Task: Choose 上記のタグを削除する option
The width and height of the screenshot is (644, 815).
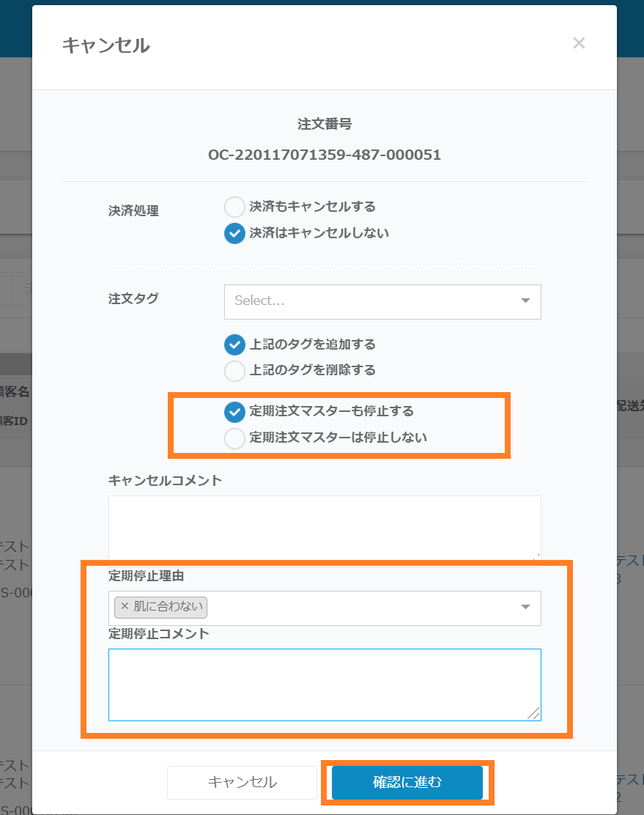Action: 234,370
